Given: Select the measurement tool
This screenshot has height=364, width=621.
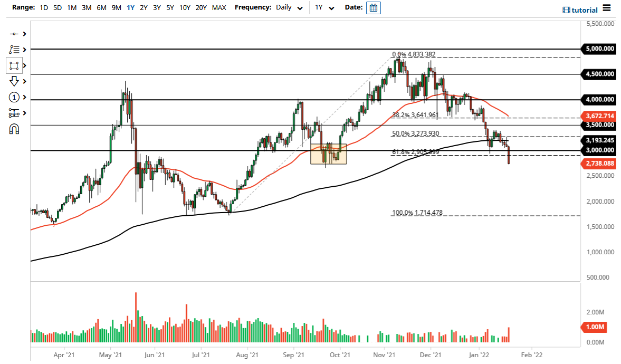Looking at the screenshot, I should point(15,112).
